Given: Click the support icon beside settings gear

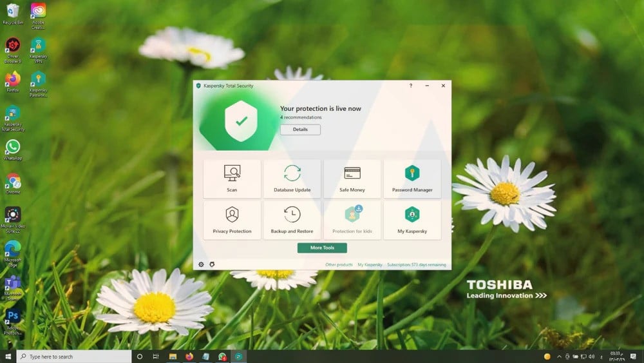Looking at the screenshot, I should [x=212, y=264].
